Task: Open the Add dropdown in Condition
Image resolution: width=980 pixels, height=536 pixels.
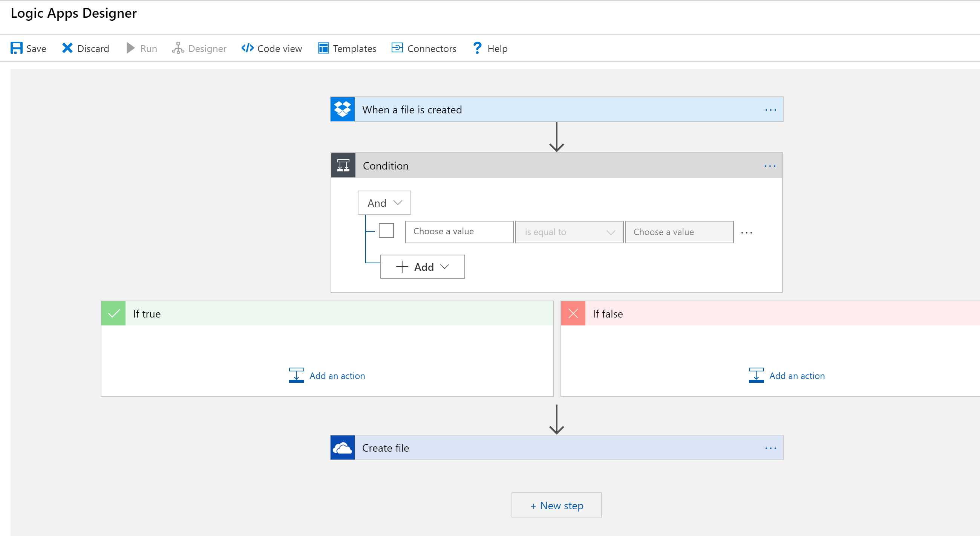Action: click(422, 266)
